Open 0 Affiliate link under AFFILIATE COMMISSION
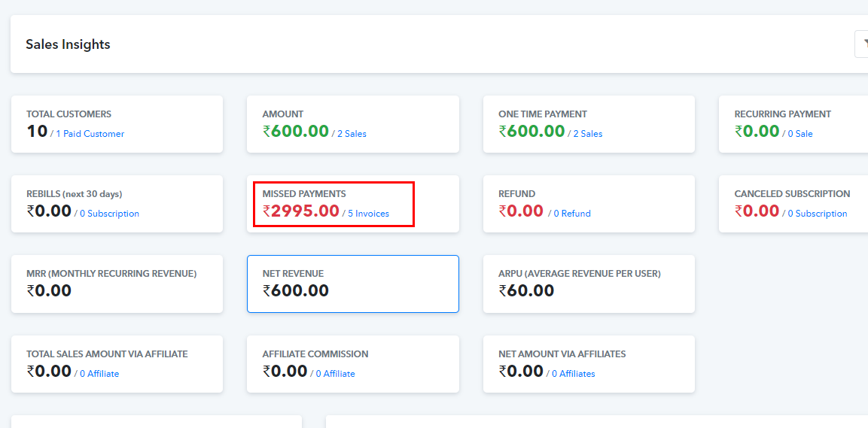The height and width of the screenshot is (428, 868). click(x=336, y=374)
